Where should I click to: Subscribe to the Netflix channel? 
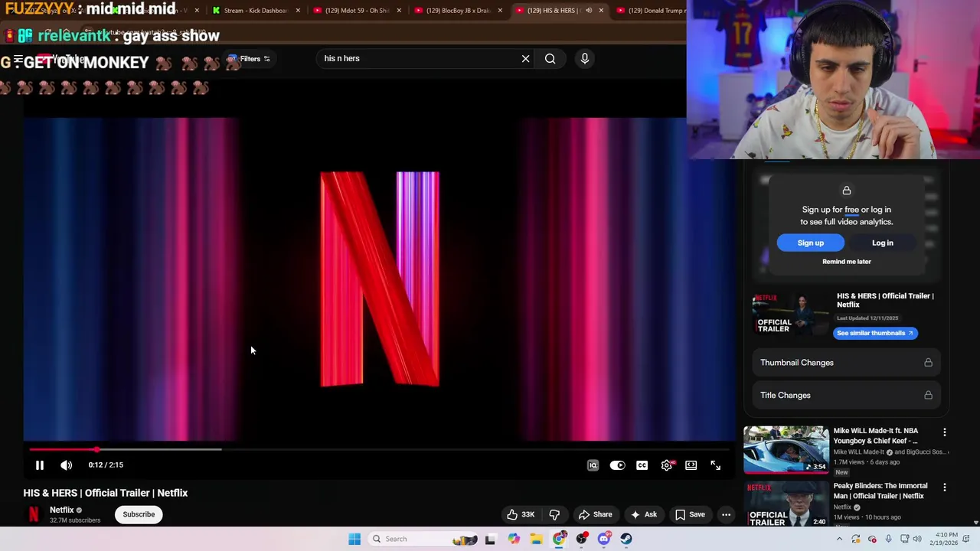coord(139,514)
